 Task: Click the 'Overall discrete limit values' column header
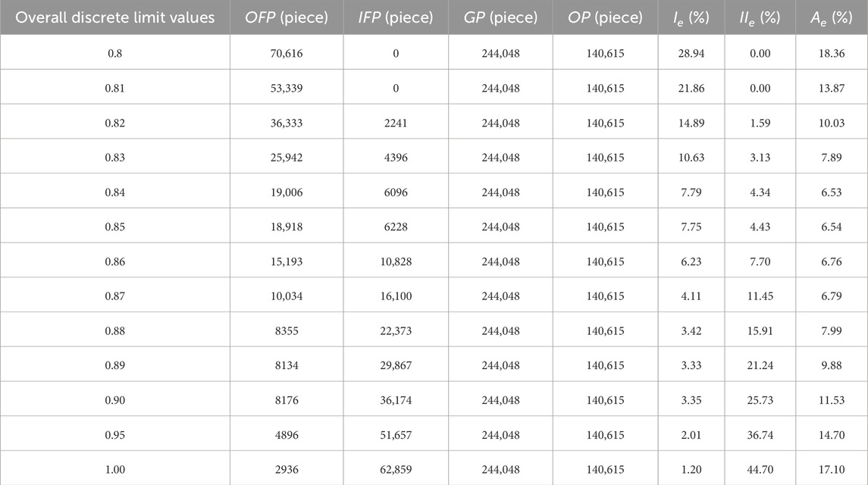coord(114,17)
